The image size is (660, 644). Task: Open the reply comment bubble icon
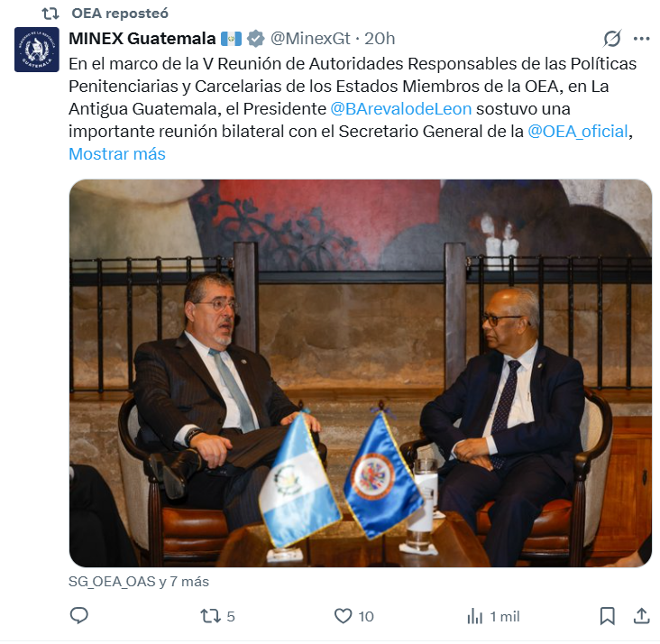pyautogui.click(x=78, y=616)
